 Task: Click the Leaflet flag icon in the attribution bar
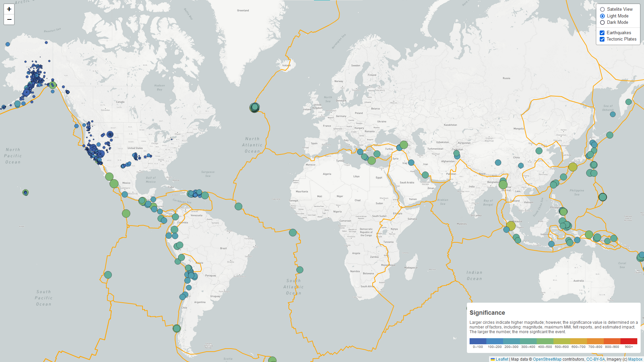point(492,359)
